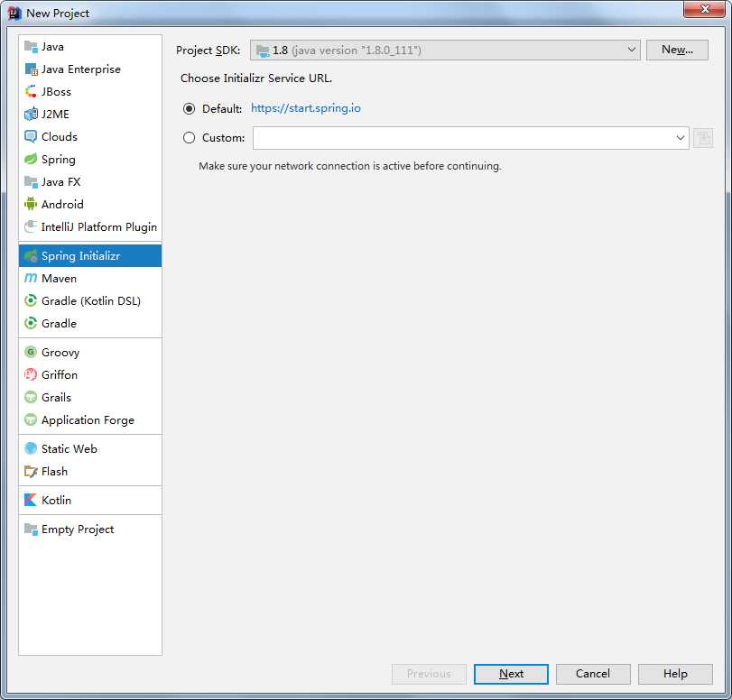732x700 pixels.
Task: Select Static Web label in project list
Action: click(69, 448)
